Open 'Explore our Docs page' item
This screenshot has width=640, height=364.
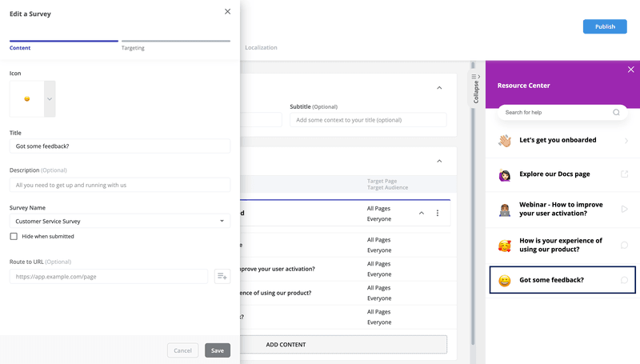[x=562, y=174]
